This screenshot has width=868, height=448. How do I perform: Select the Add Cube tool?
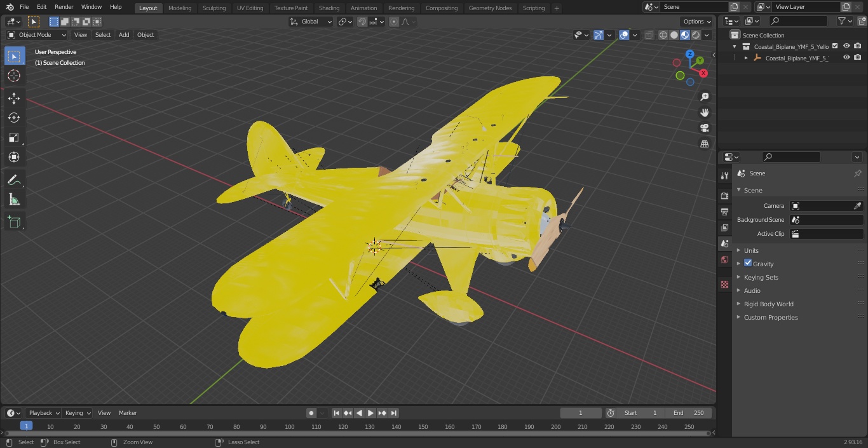(14, 222)
